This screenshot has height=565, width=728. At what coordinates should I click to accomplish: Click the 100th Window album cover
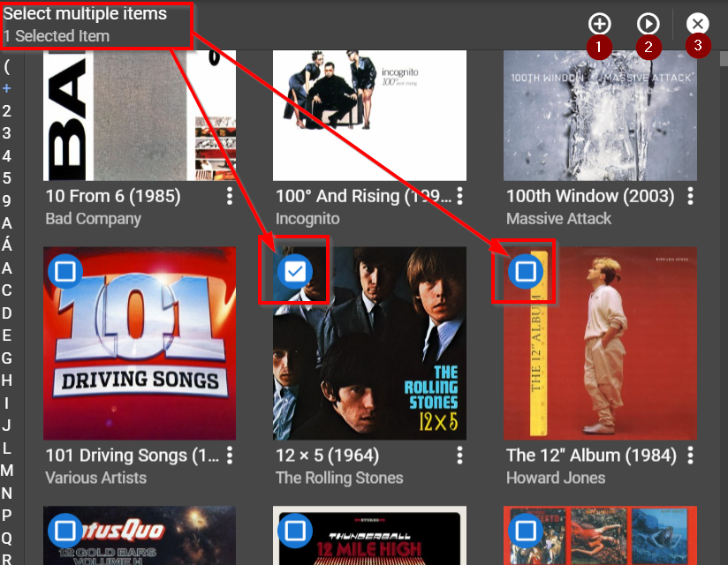(x=600, y=115)
